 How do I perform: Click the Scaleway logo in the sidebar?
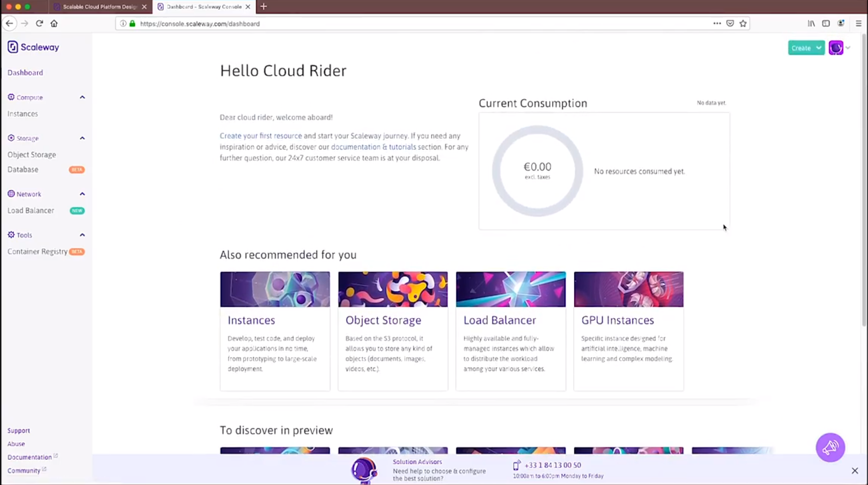[x=33, y=47]
